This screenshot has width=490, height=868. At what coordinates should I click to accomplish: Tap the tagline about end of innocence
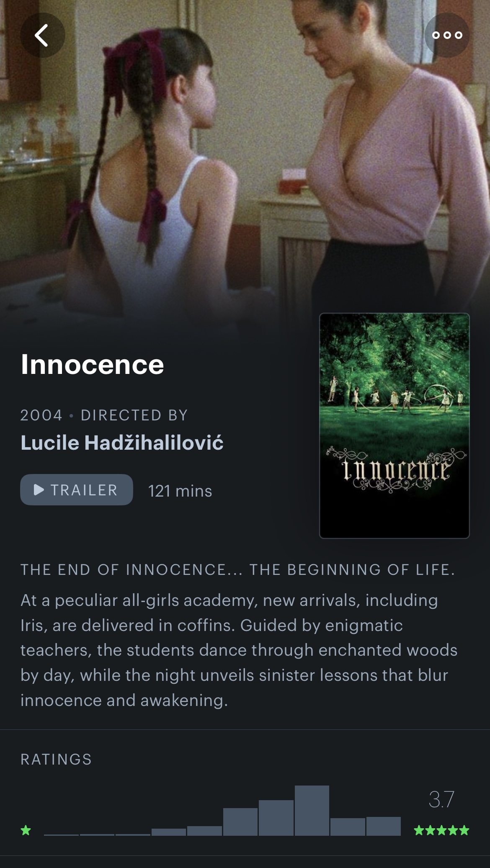click(238, 569)
